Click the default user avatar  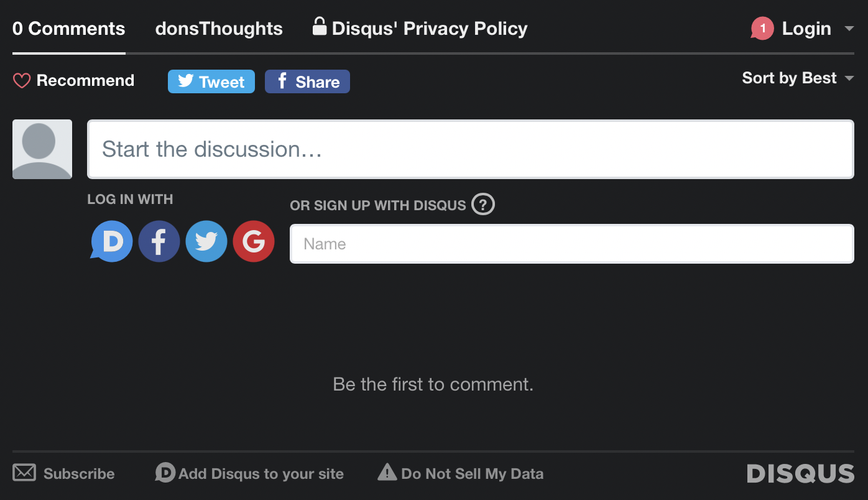(x=42, y=149)
